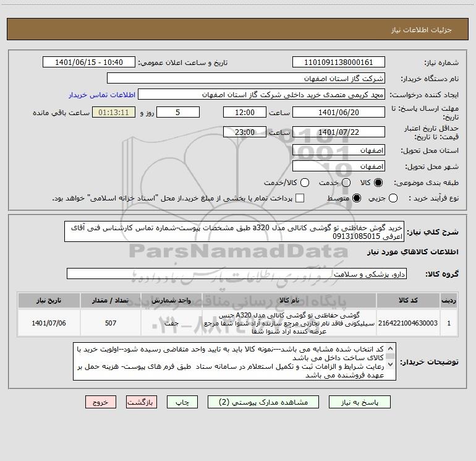
Task: Click the quantity cell 507
Action: pyautogui.click(x=111, y=323)
